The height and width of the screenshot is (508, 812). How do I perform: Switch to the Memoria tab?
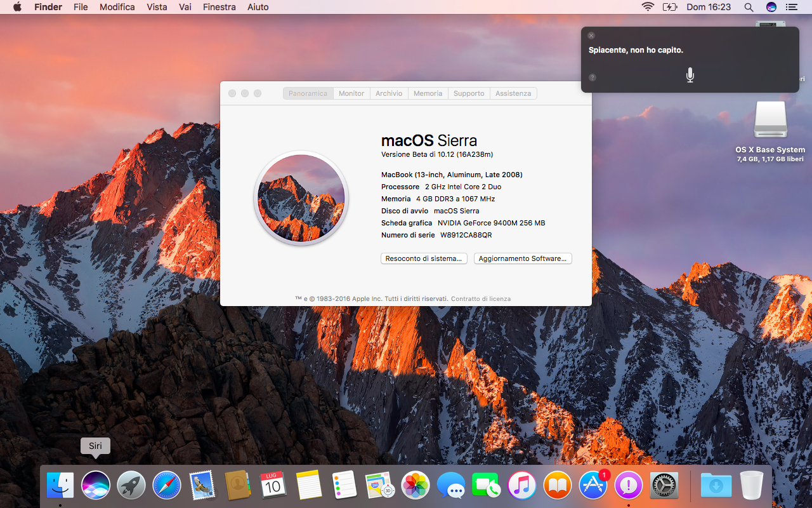(x=428, y=93)
